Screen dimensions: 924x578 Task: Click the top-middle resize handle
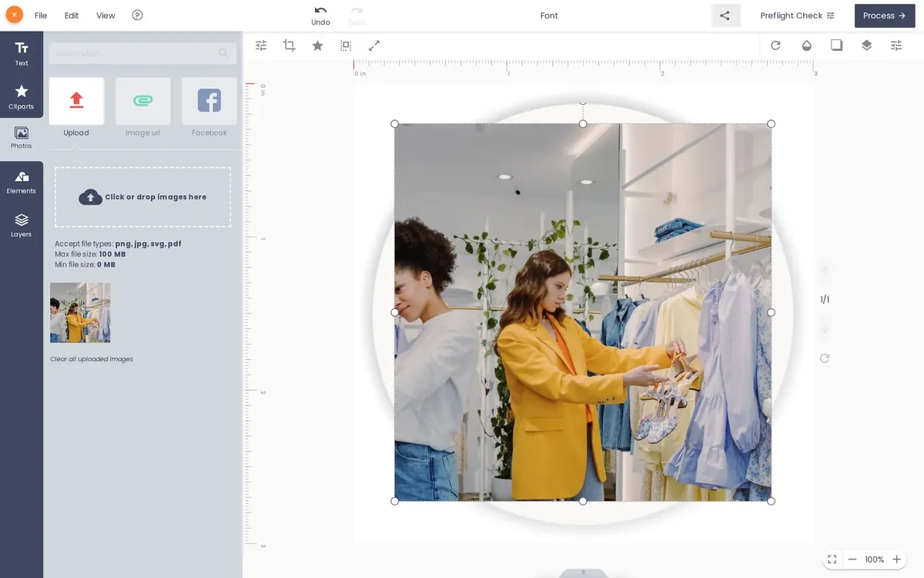(583, 123)
